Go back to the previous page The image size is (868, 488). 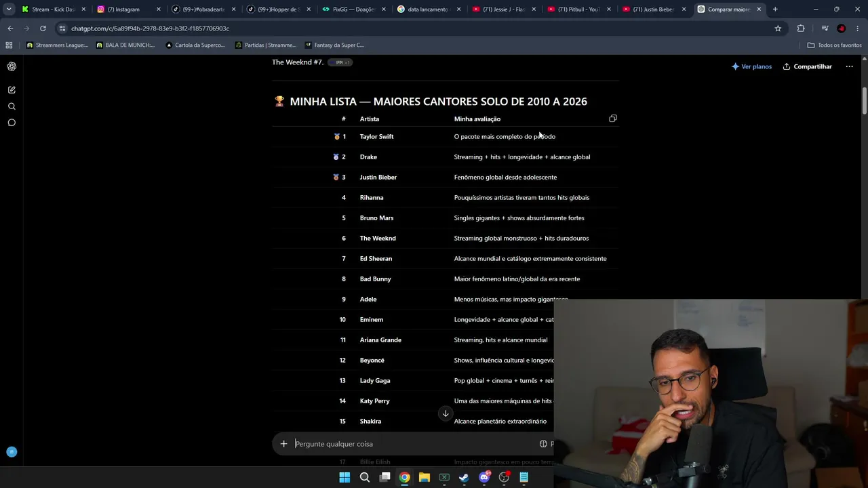pos(10,28)
